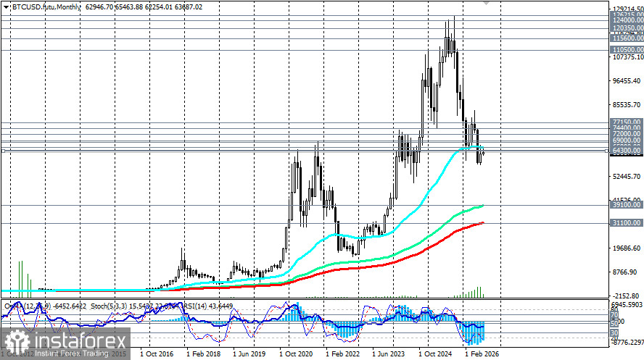Screen dimensions: 644x360
Task: Click the 107375.10 price axis value
Action: click(x=628, y=57)
